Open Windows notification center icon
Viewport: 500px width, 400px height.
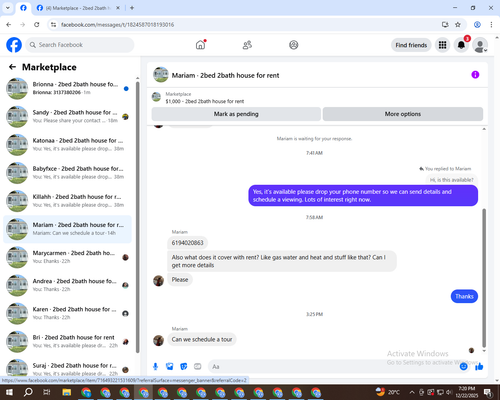(489, 392)
